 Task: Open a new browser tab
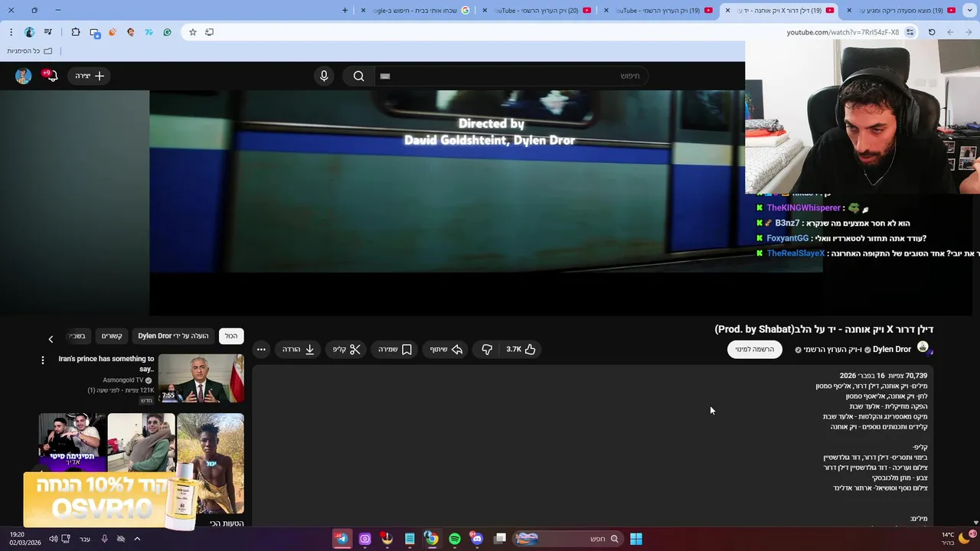pos(345,10)
